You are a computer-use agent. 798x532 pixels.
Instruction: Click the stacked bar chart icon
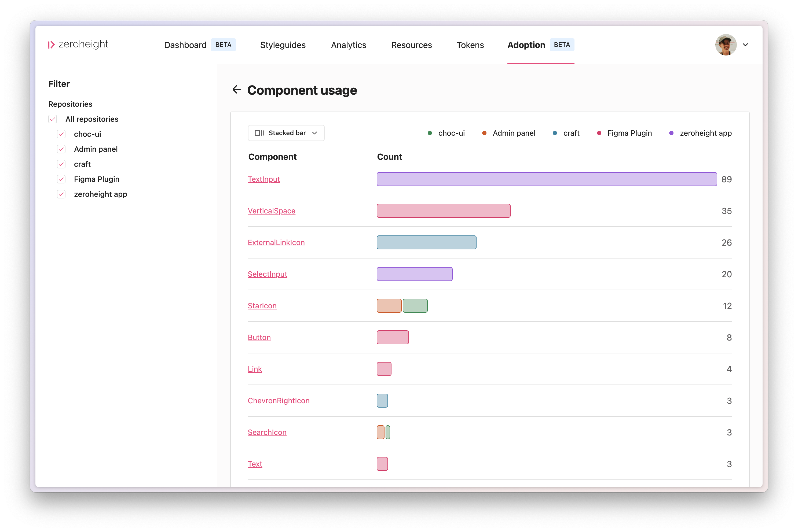pos(259,133)
